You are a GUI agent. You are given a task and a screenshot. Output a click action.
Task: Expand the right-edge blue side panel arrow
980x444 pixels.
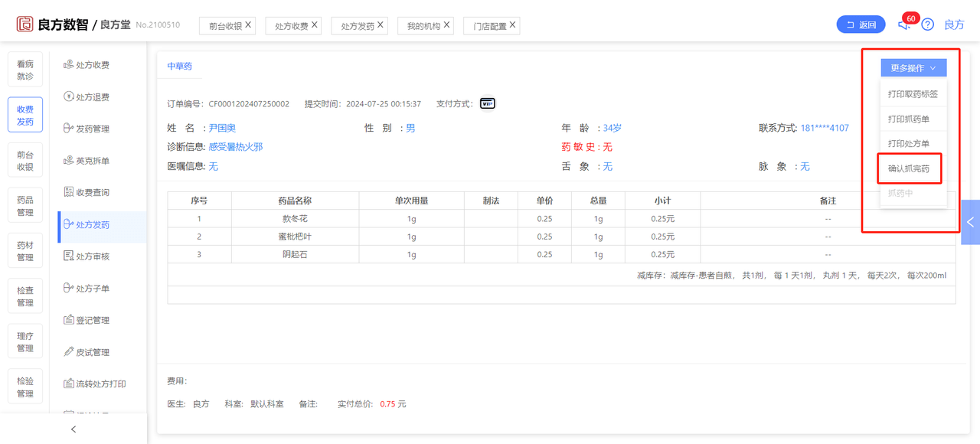(971, 222)
